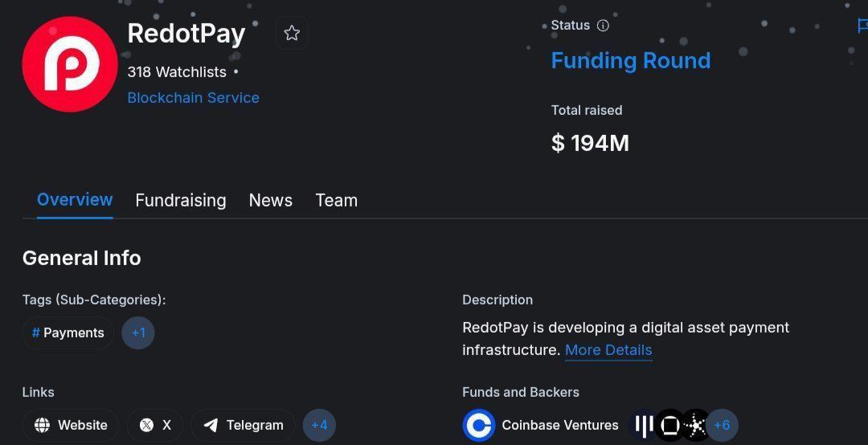Click the striped-bars backer logo
Viewport: 868px width, 445px height.
644,425
